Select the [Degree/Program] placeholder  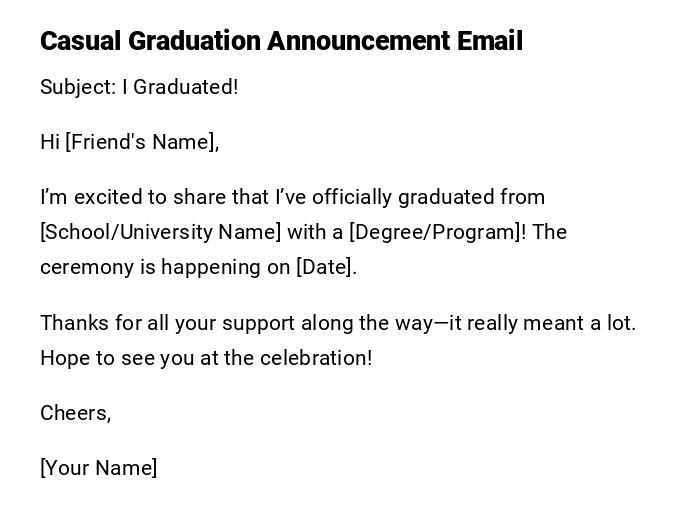click(437, 232)
